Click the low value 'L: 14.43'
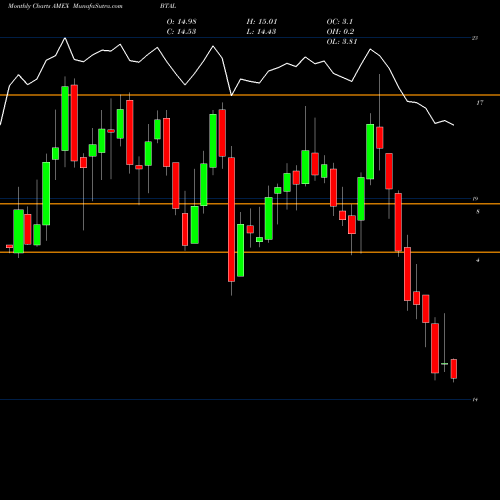The width and height of the screenshot is (500, 500). (x=261, y=32)
